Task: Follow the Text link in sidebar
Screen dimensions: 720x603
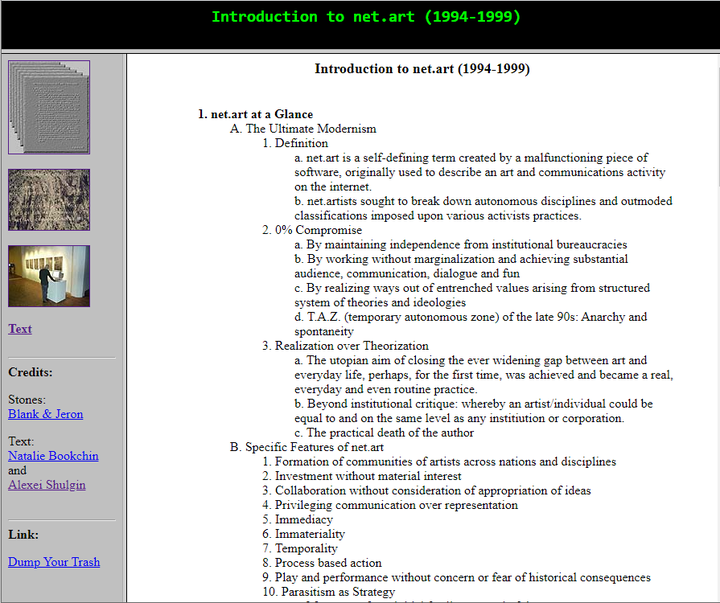Action: click(x=20, y=329)
